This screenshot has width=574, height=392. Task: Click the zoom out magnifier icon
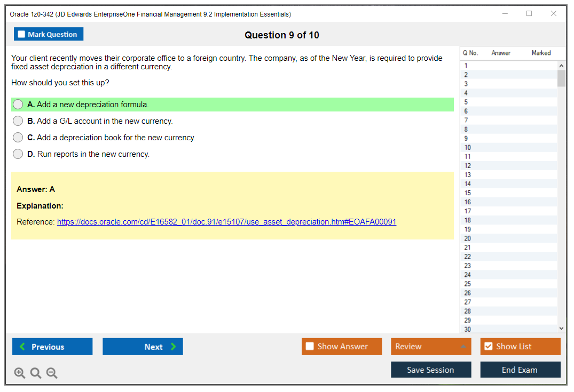52,373
